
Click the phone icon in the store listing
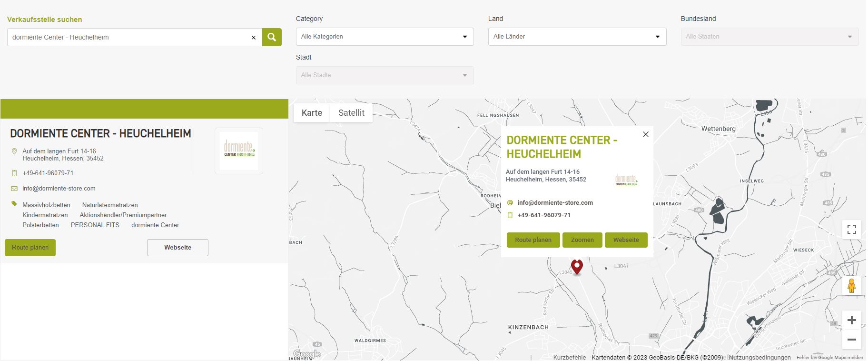(14, 173)
